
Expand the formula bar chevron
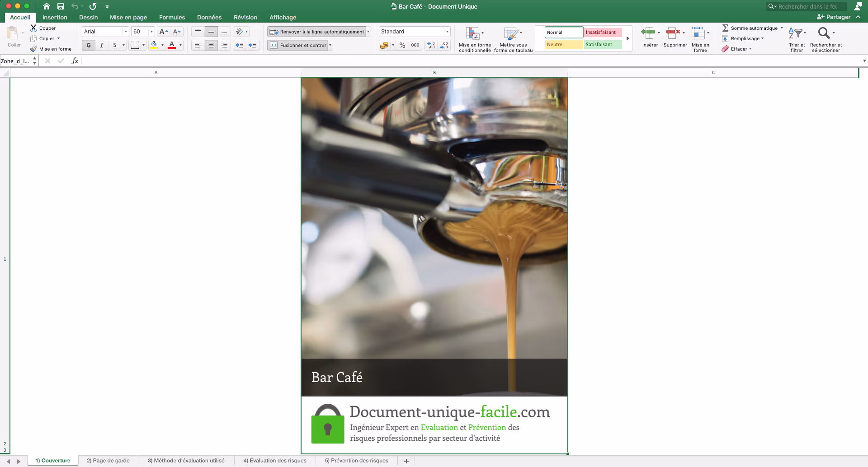(864, 61)
